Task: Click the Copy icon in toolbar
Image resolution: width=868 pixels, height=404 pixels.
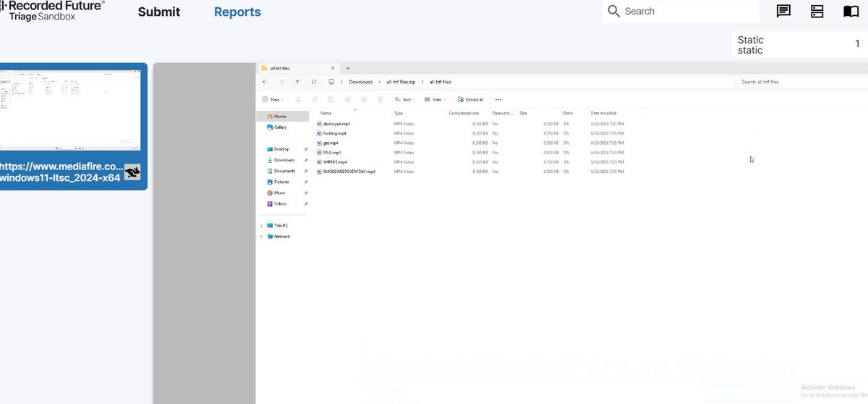Action: tap(315, 99)
